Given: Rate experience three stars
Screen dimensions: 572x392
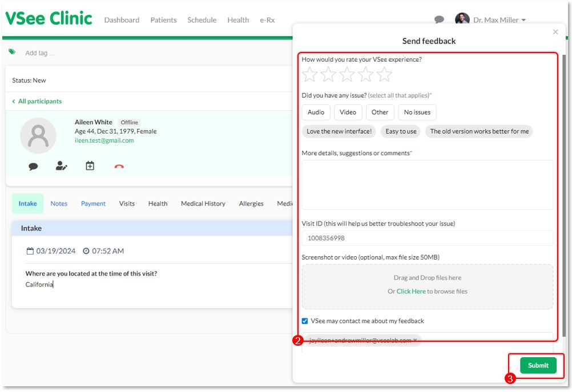Looking at the screenshot, I should [347, 74].
